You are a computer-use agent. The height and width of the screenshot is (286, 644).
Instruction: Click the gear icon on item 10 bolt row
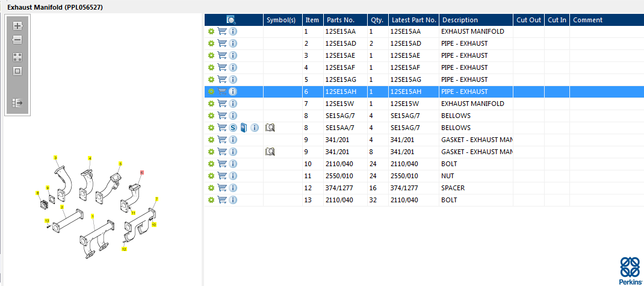click(x=211, y=164)
